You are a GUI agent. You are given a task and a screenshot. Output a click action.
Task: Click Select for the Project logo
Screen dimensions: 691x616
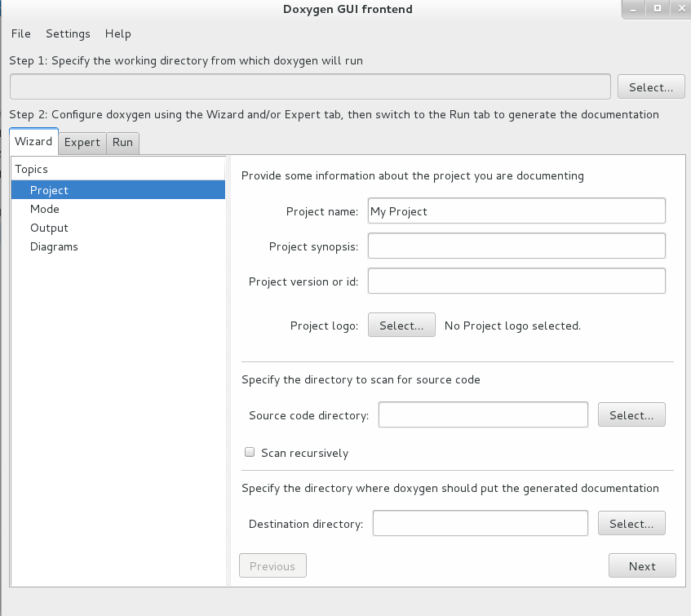[x=401, y=326]
